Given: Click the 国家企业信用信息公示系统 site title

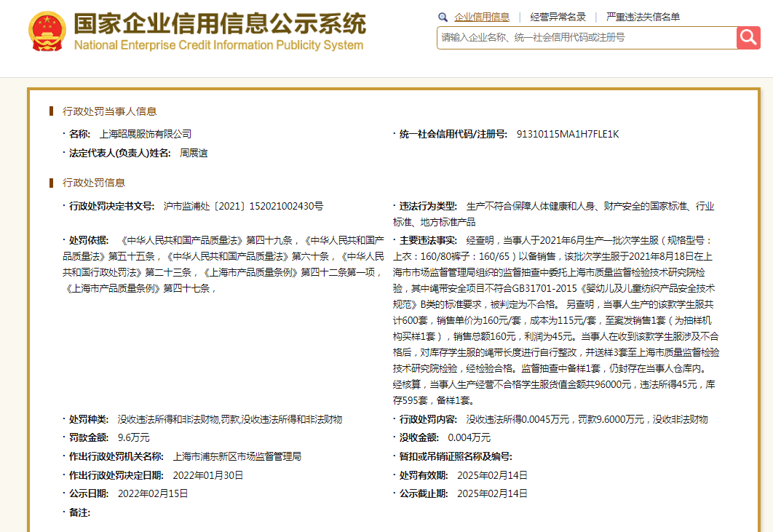Looking at the screenshot, I should coord(219,23).
